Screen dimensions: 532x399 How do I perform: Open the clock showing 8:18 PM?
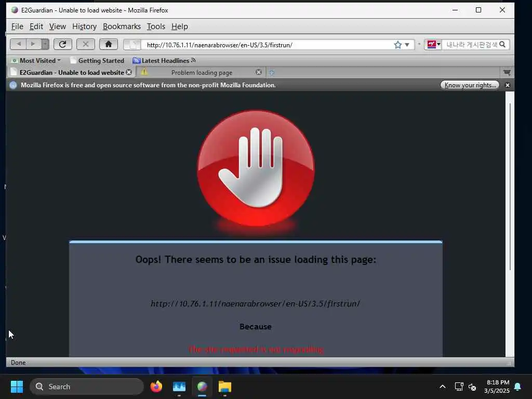coord(497,387)
